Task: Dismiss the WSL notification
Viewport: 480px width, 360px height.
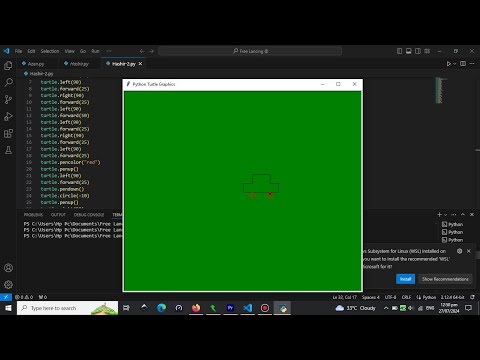Action: [469, 251]
